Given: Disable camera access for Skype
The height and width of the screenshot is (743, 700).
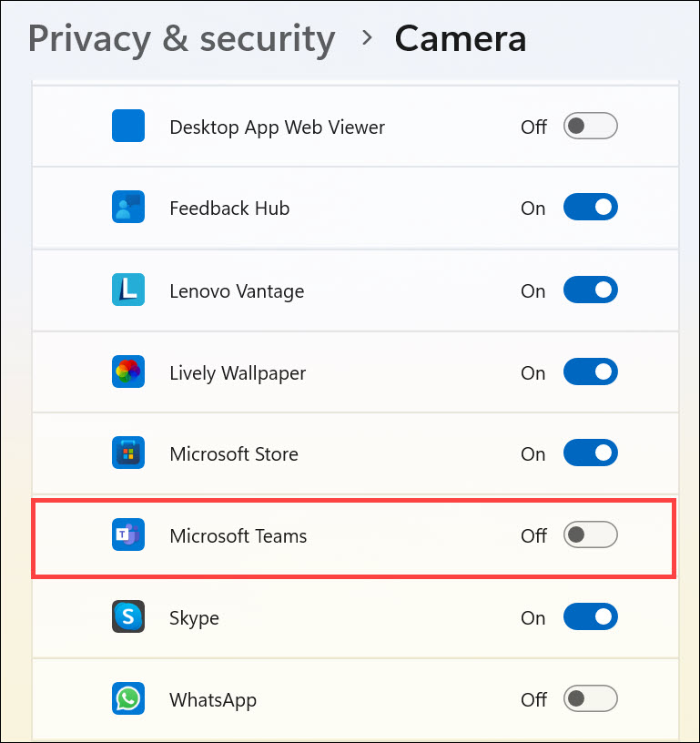Looking at the screenshot, I should 590,616.
